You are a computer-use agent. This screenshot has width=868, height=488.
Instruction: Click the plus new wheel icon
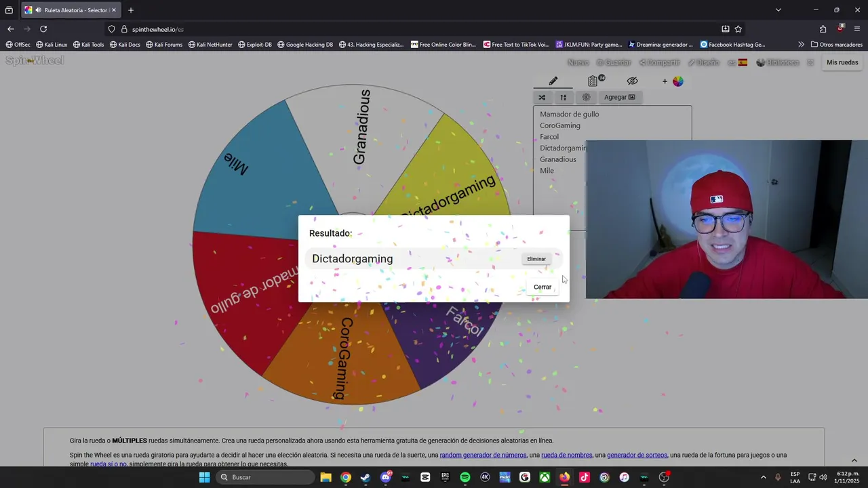click(x=665, y=81)
